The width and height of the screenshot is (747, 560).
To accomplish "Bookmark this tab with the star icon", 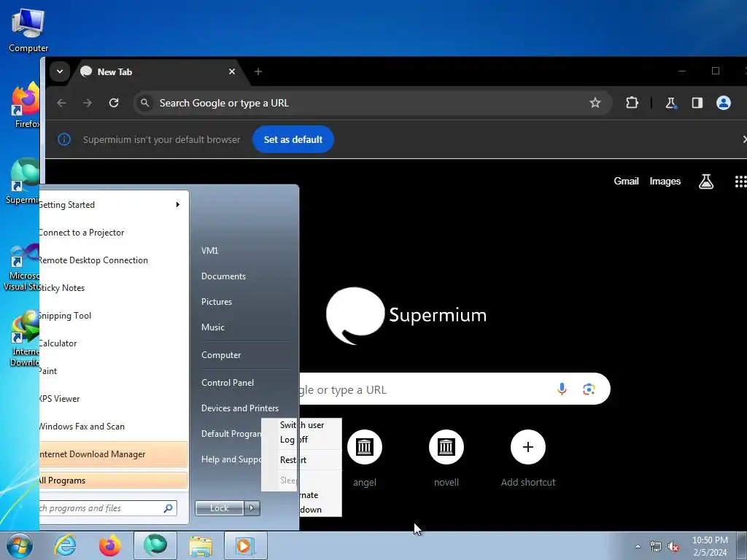I will tap(595, 103).
